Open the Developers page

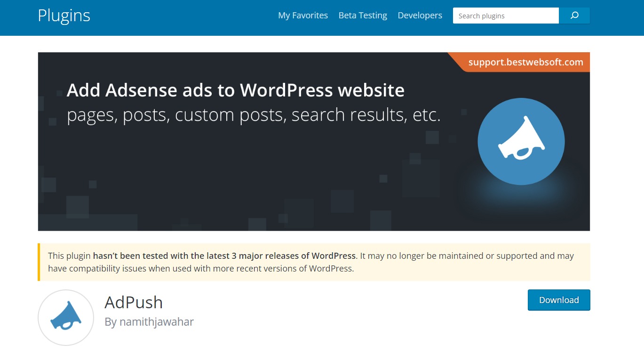[x=420, y=16]
